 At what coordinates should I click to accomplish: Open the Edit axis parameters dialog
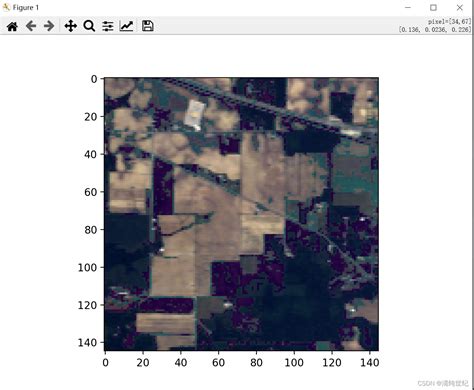click(x=127, y=26)
